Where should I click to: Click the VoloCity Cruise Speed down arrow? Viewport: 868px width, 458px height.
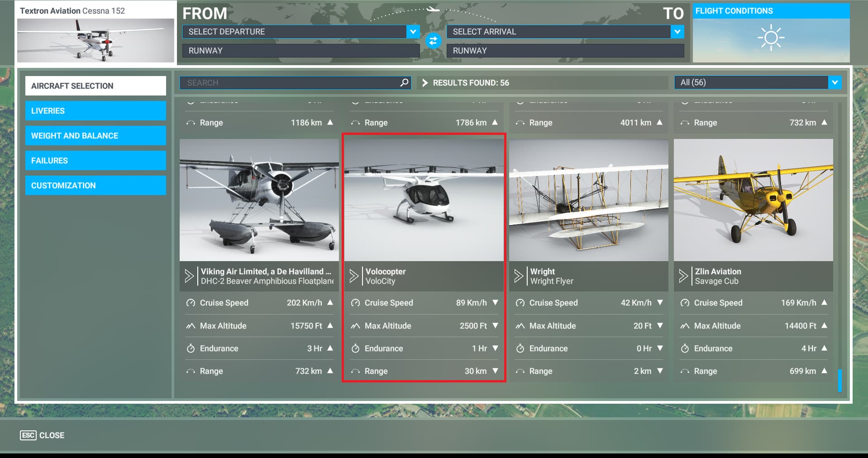click(x=495, y=302)
